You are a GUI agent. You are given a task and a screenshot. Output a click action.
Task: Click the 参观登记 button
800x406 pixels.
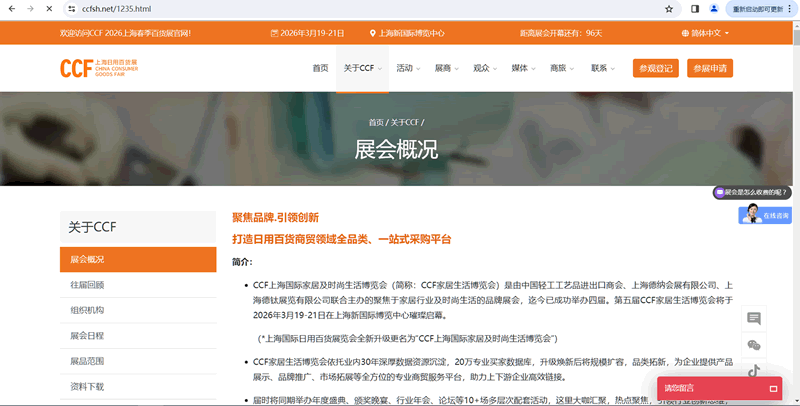coord(655,68)
